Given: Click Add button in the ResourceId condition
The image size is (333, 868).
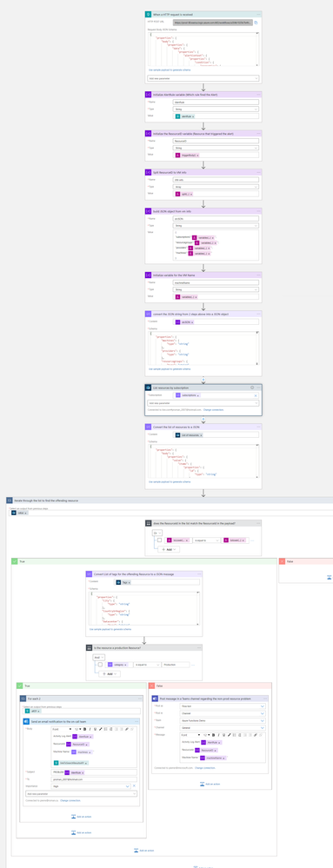Looking at the screenshot, I should 168,550.
